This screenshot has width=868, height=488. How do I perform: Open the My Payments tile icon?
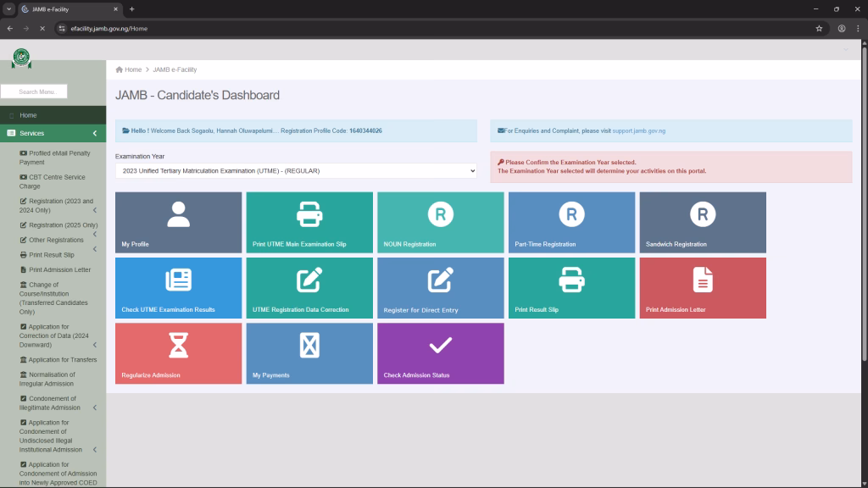pyautogui.click(x=309, y=345)
